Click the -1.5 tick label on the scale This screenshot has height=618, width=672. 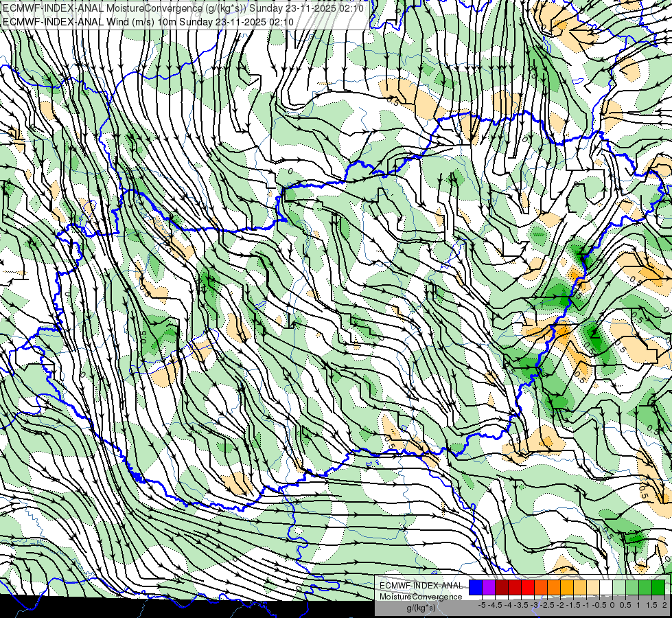[573, 605]
